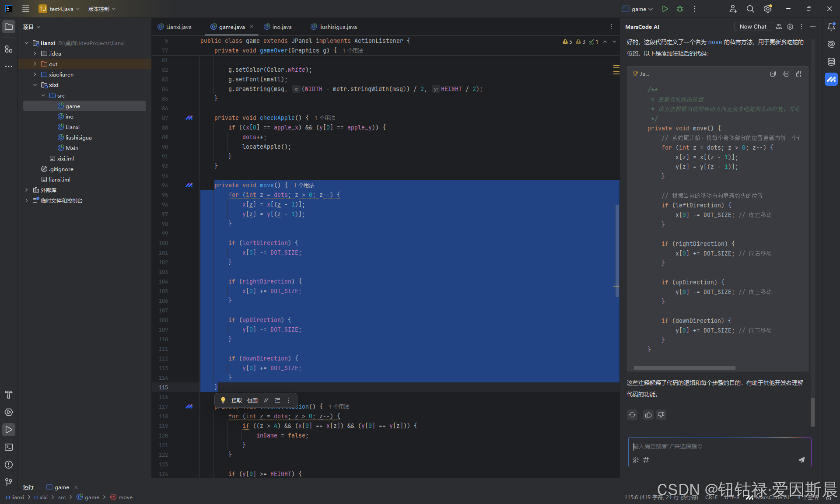Send the chat message

(801, 459)
